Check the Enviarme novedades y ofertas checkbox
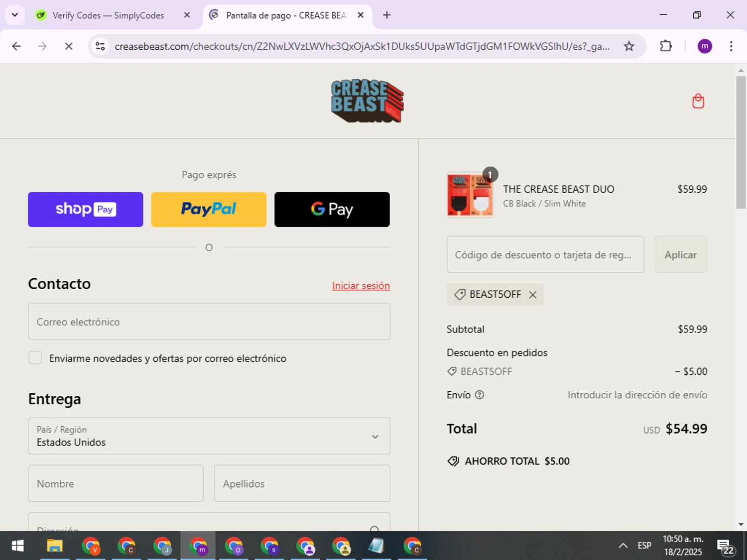Image resolution: width=747 pixels, height=560 pixels. (x=35, y=358)
